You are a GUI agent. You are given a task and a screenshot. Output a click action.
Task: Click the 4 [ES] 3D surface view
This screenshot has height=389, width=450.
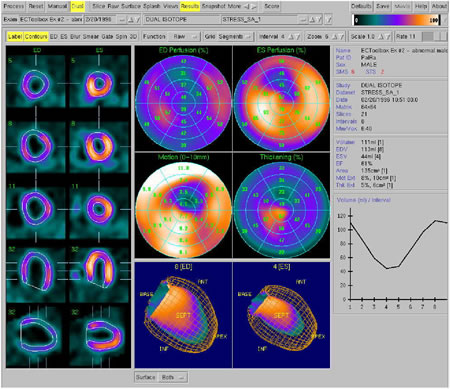point(282,315)
